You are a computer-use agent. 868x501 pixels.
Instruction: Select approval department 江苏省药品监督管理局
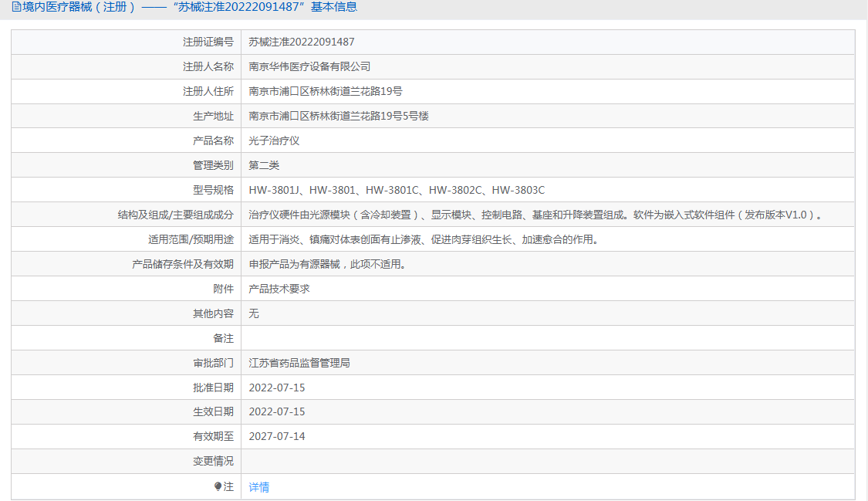(x=299, y=363)
